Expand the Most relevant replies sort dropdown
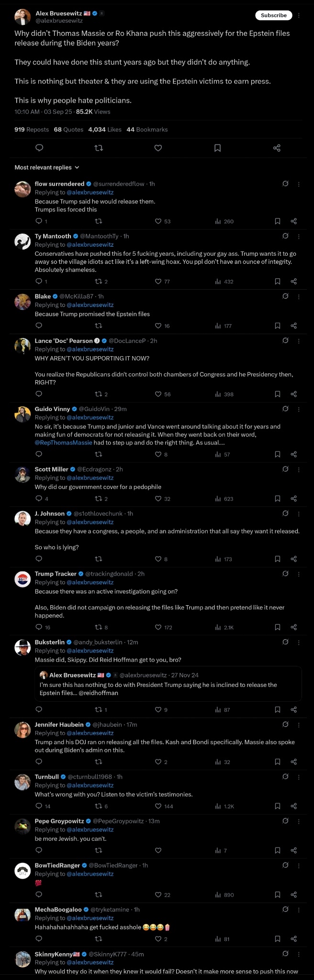 47,167
